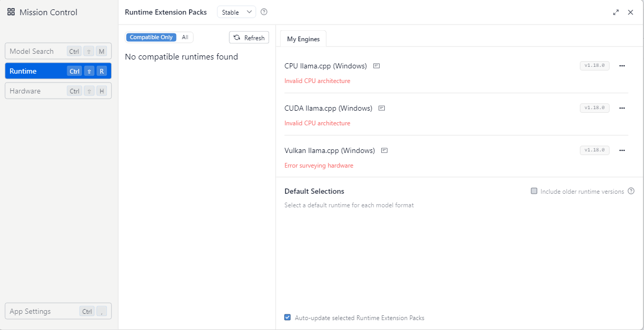Image resolution: width=644 pixels, height=330 pixels.
Task: Click the CPU llama.cpp (Windows) engine name
Action: click(x=325, y=66)
